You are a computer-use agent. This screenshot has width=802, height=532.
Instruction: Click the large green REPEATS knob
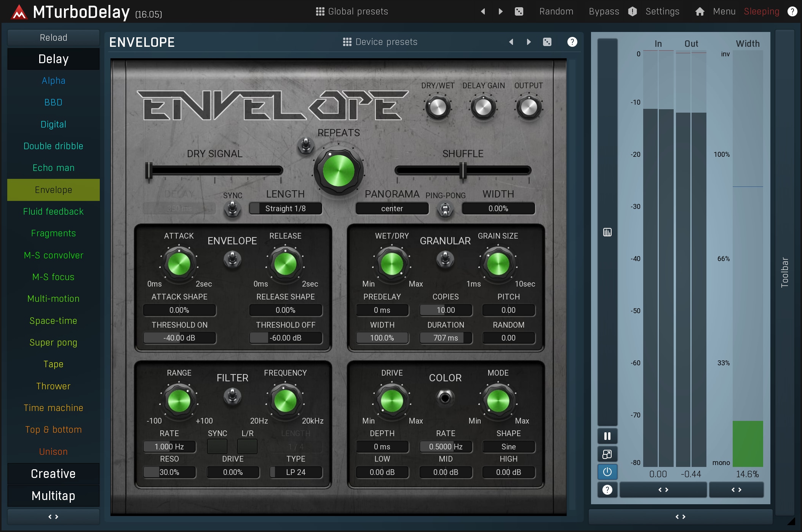coord(338,171)
